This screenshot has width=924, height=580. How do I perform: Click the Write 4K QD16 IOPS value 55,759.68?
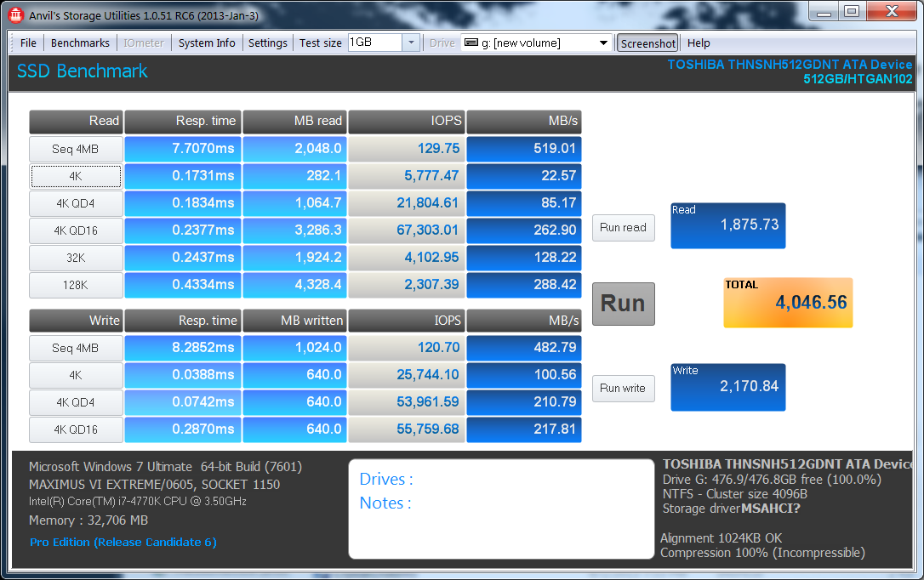[407, 429]
